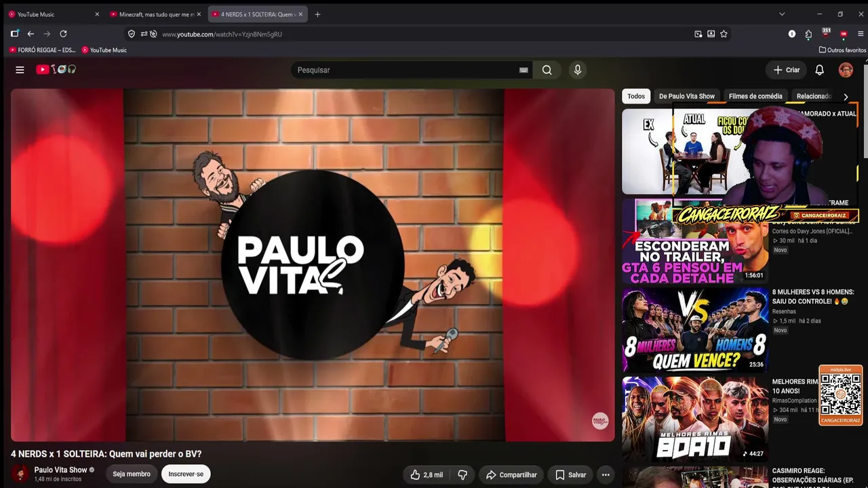Save the video with Salvar

[571, 475]
